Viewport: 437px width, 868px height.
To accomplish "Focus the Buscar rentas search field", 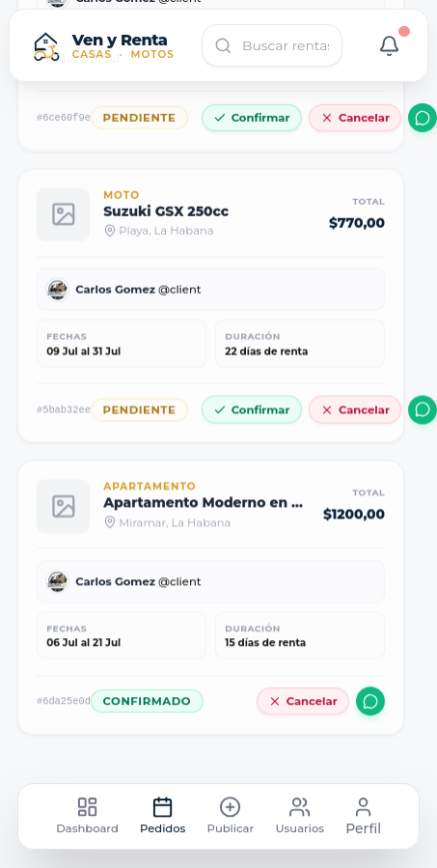I will 272,45.
